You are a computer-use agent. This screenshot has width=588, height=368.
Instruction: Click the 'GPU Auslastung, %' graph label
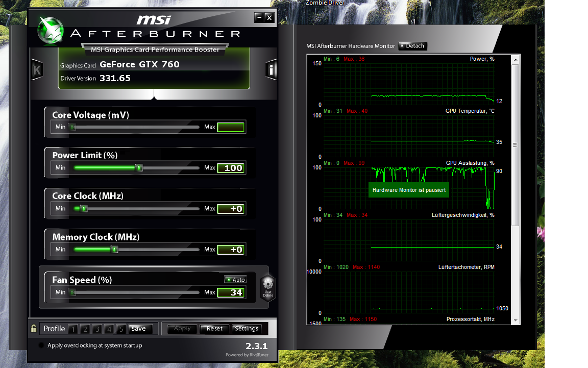[470, 163]
